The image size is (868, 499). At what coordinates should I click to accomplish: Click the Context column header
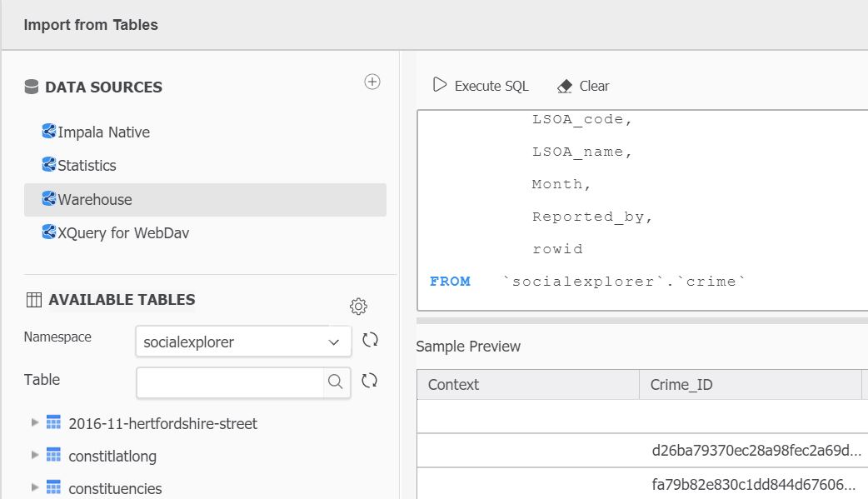(x=453, y=384)
